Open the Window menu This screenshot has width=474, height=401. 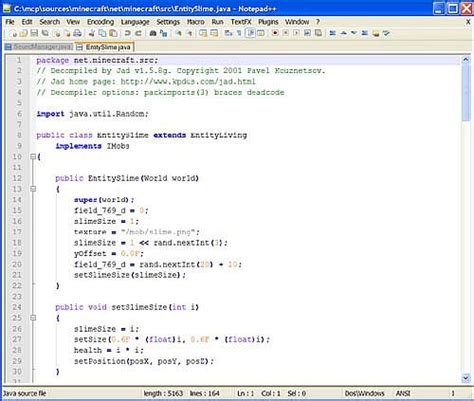click(x=297, y=22)
